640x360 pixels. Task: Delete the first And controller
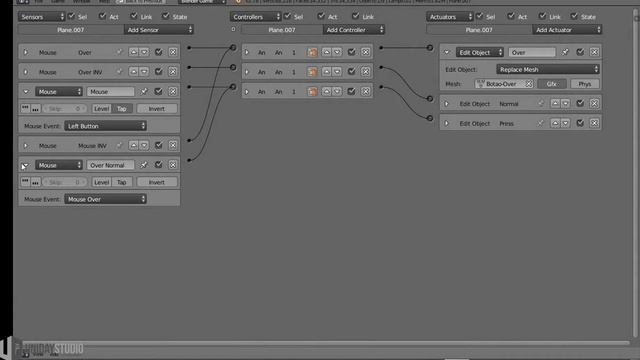click(x=365, y=52)
